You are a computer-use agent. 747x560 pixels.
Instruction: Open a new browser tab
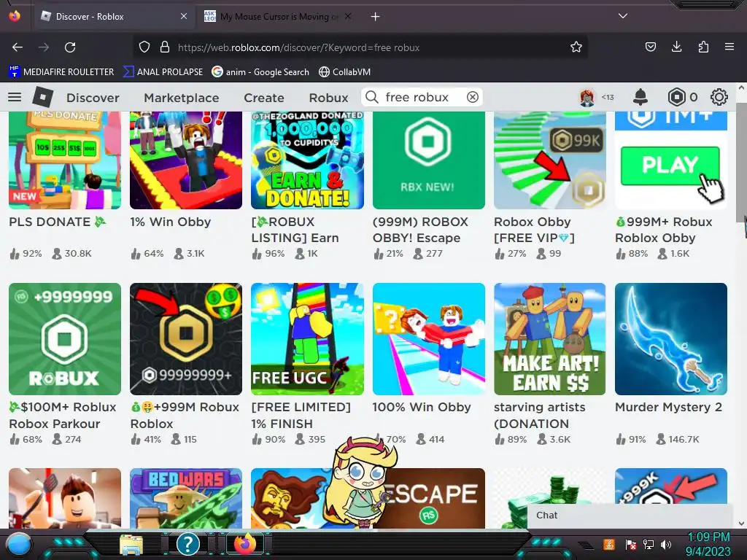click(376, 17)
